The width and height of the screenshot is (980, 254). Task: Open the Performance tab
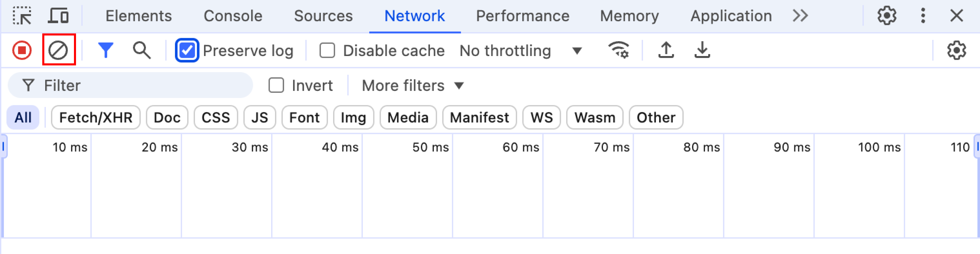tap(522, 16)
